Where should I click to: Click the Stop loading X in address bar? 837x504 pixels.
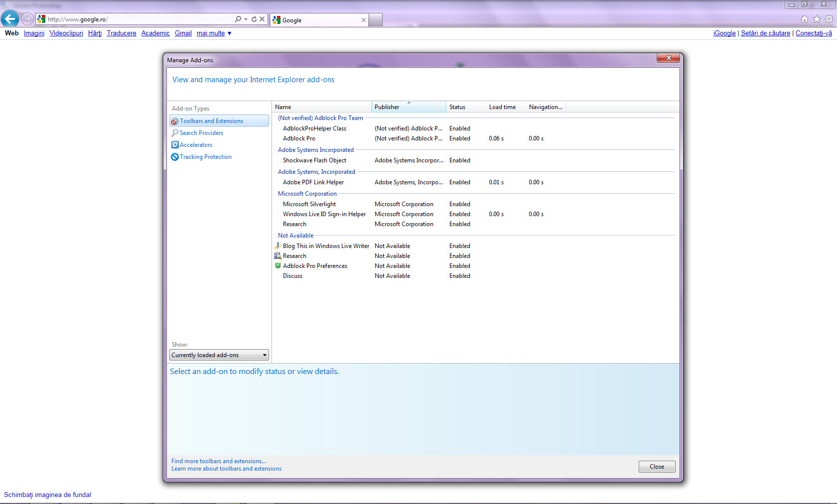coord(262,19)
